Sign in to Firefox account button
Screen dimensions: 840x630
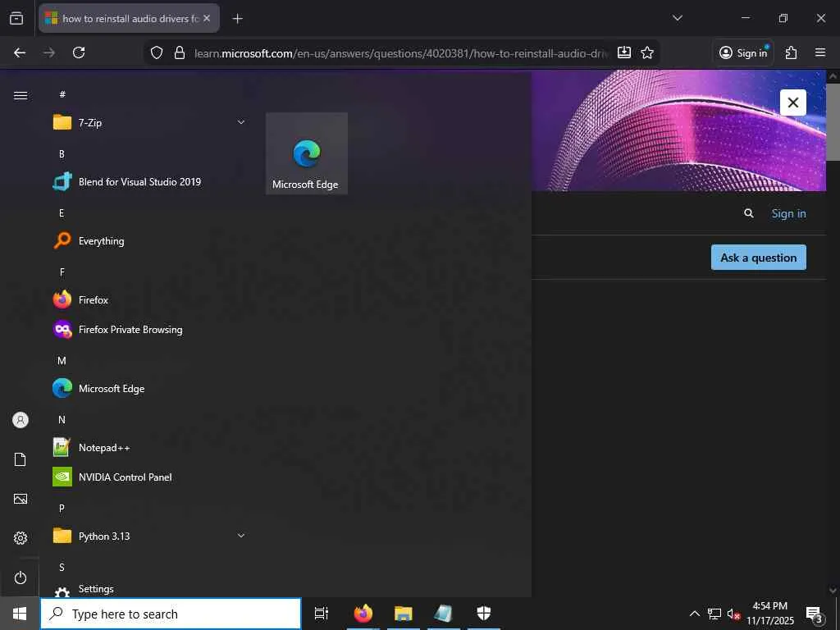point(743,52)
